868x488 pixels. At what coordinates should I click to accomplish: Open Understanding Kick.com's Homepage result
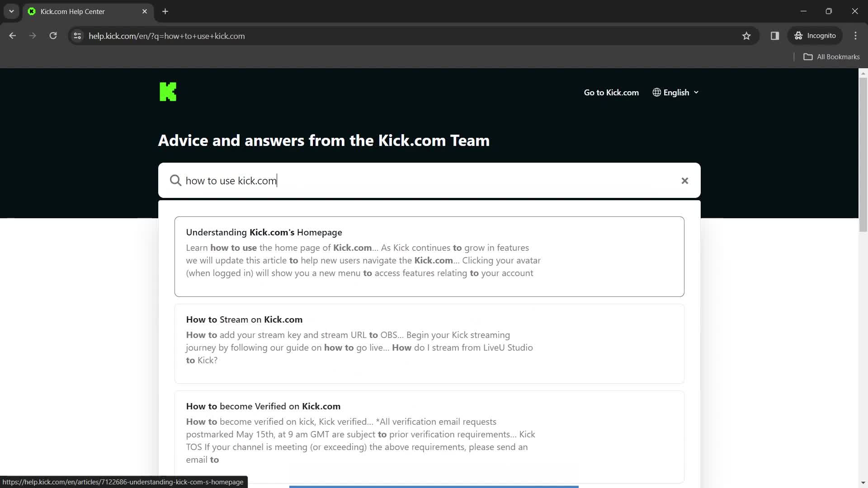tap(429, 257)
